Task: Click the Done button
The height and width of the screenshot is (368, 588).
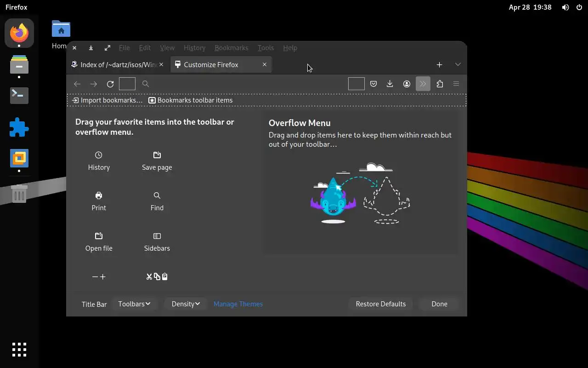Action: click(439, 304)
